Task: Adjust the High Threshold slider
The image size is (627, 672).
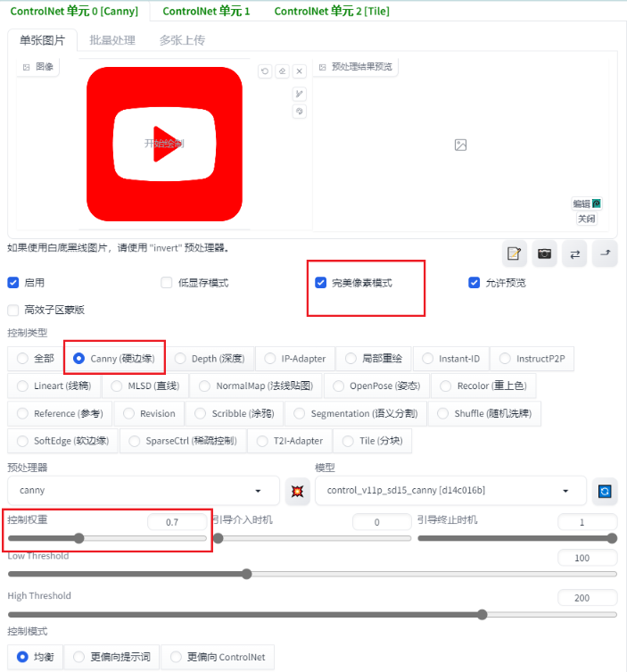Action: (312, 615)
